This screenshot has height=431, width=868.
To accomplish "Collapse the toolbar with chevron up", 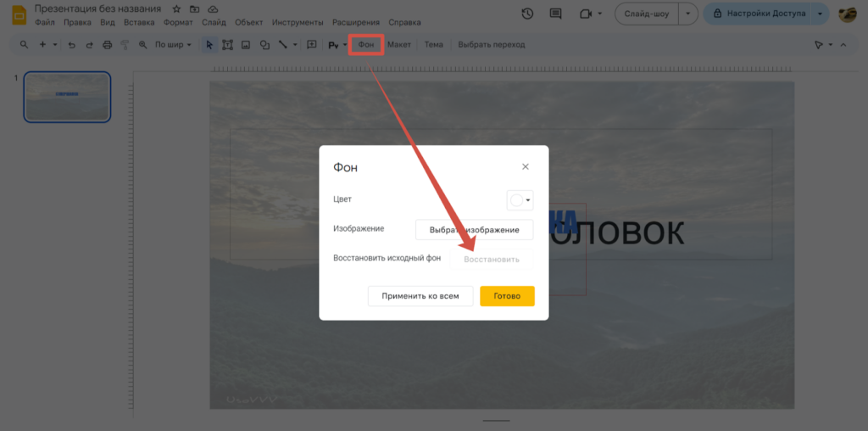I will pos(843,45).
